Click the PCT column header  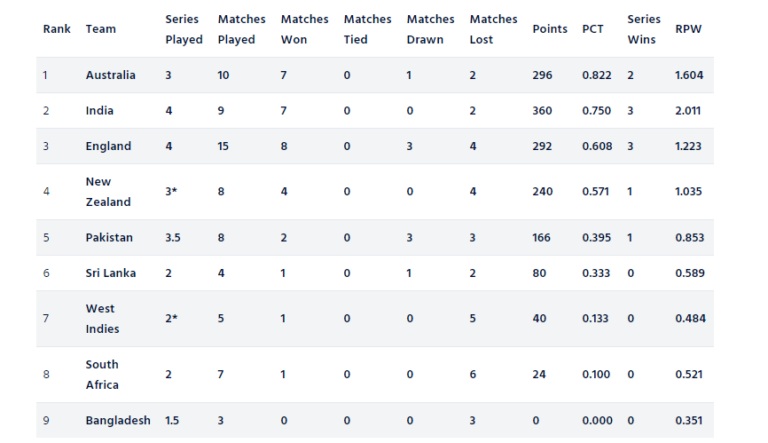592,29
